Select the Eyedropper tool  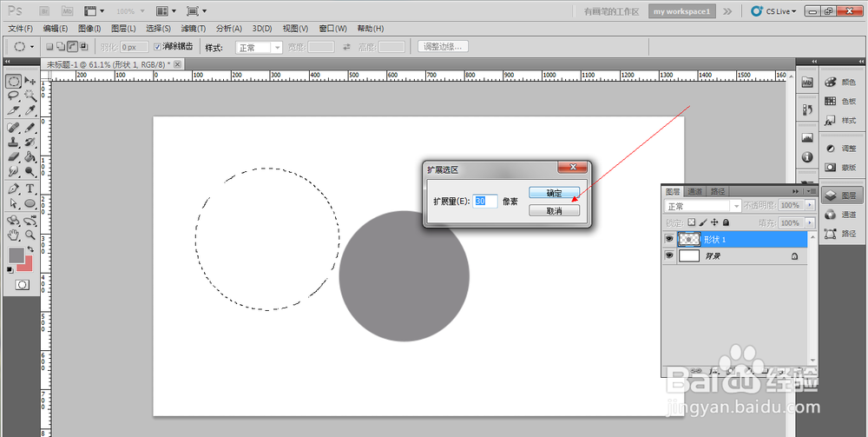click(x=30, y=110)
